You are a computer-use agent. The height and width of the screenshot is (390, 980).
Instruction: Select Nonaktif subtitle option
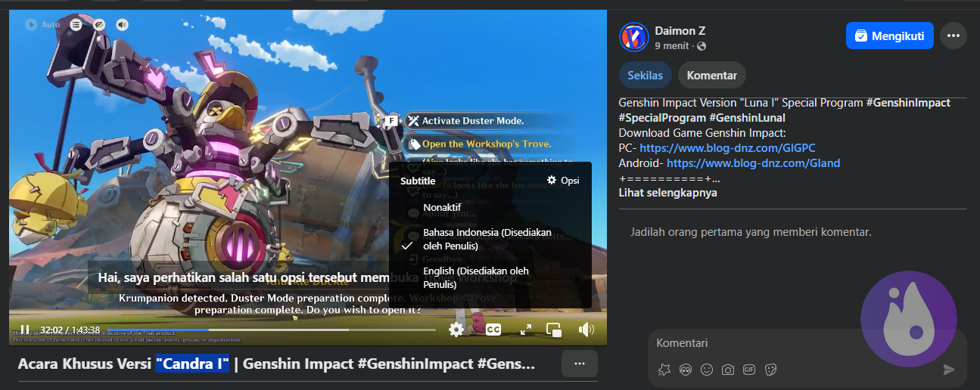click(442, 207)
